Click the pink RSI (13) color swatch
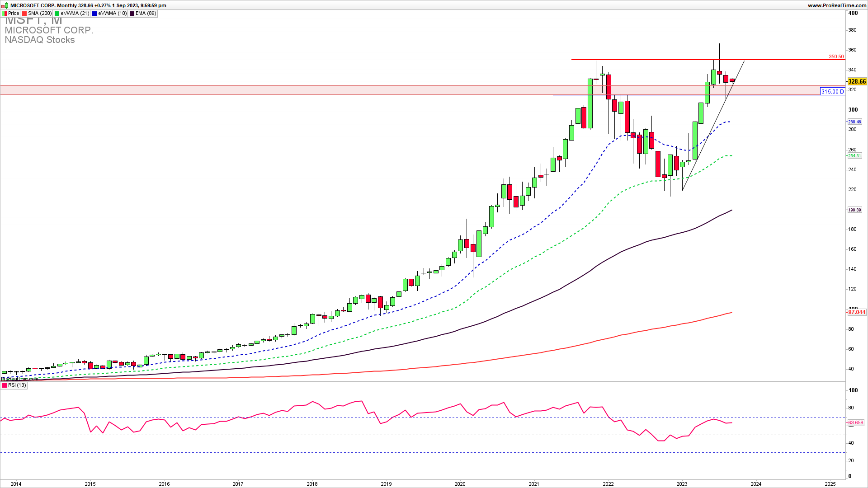868x488 pixels. point(5,385)
